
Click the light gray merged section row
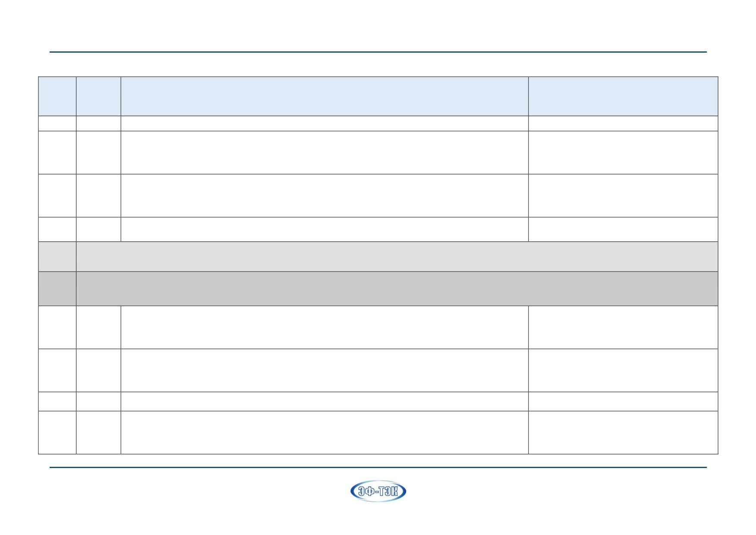[397, 256]
